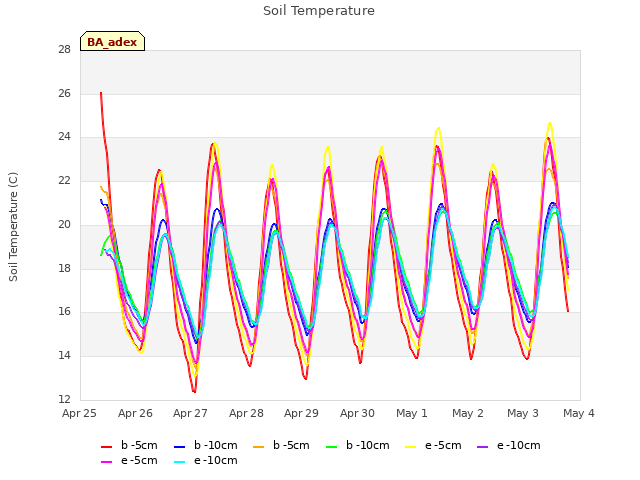
Task: Toggle the yellow "e -5cm" legend entry
Action: point(433,445)
